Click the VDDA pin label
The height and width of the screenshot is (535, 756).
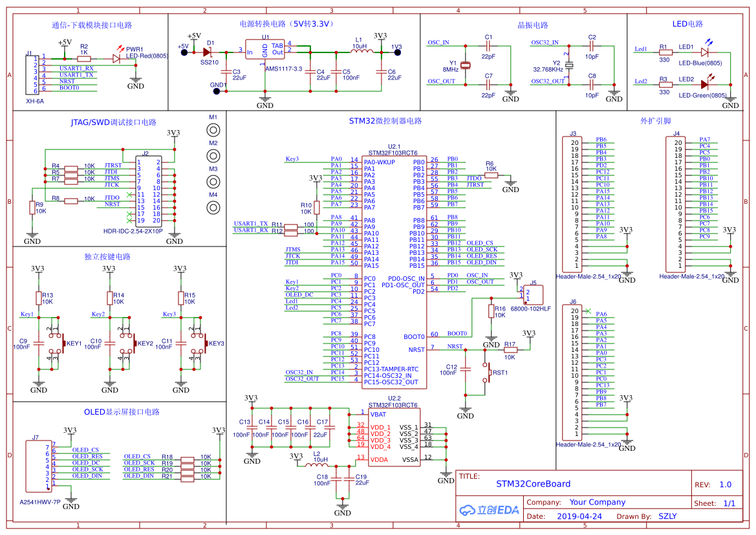379,460
